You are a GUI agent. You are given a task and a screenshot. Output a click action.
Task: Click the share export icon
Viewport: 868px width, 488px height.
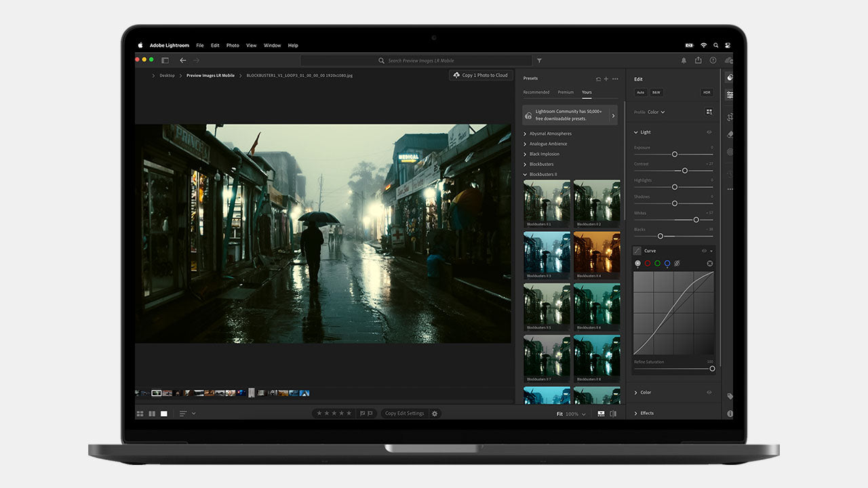tap(698, 60)
